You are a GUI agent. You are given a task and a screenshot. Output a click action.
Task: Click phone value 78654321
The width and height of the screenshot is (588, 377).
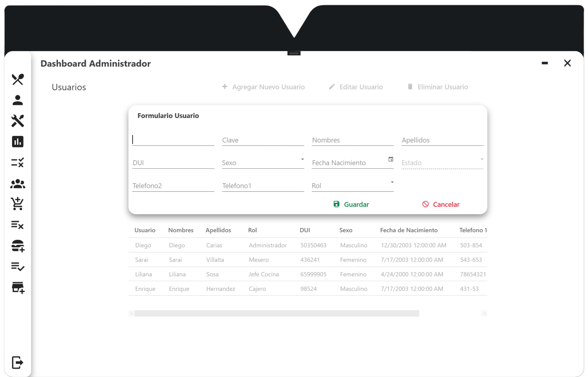(473, 274)
